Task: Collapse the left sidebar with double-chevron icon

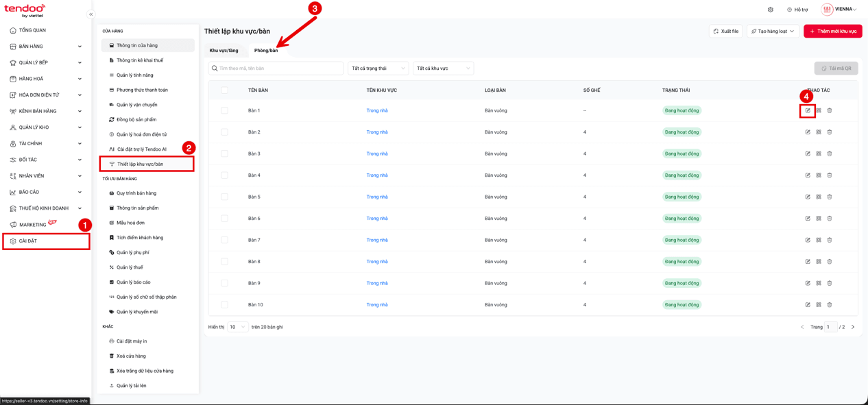Action: tap(91, 14)
